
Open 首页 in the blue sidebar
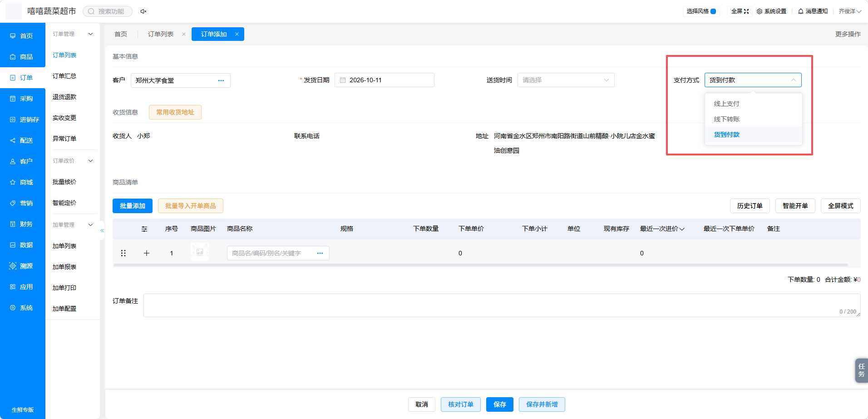(23, 36)
